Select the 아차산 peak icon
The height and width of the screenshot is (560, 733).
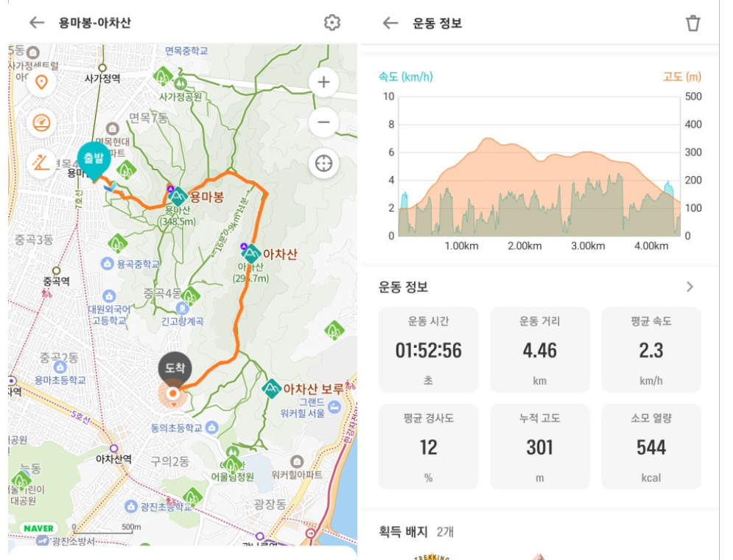pyautogui.click(x=252, y=254)
